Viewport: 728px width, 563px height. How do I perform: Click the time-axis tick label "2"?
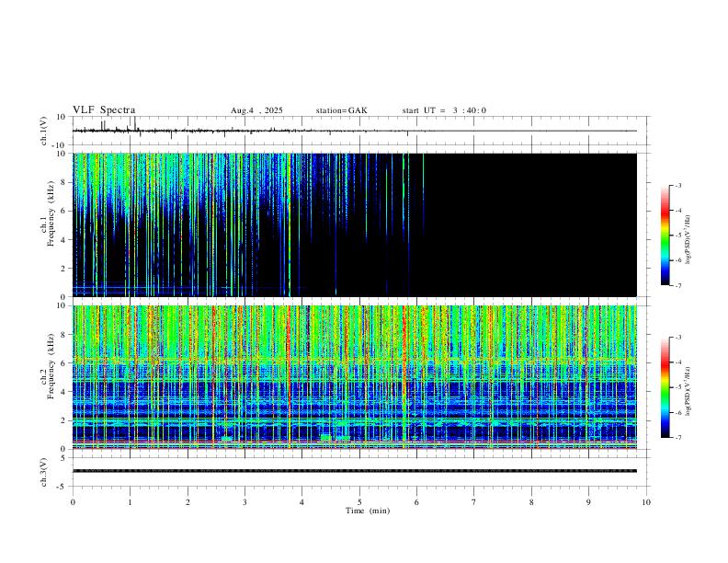[x=188, y=502]
